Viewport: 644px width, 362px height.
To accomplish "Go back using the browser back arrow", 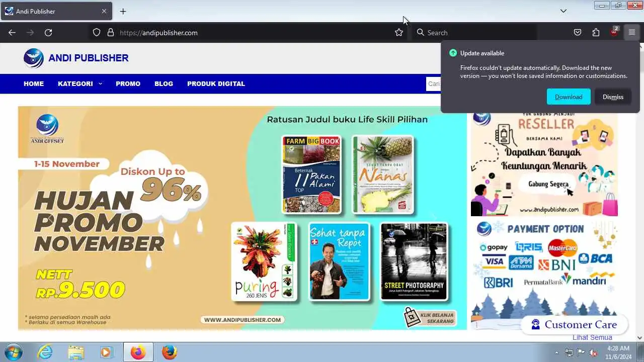I will click(x=12, y=33).
